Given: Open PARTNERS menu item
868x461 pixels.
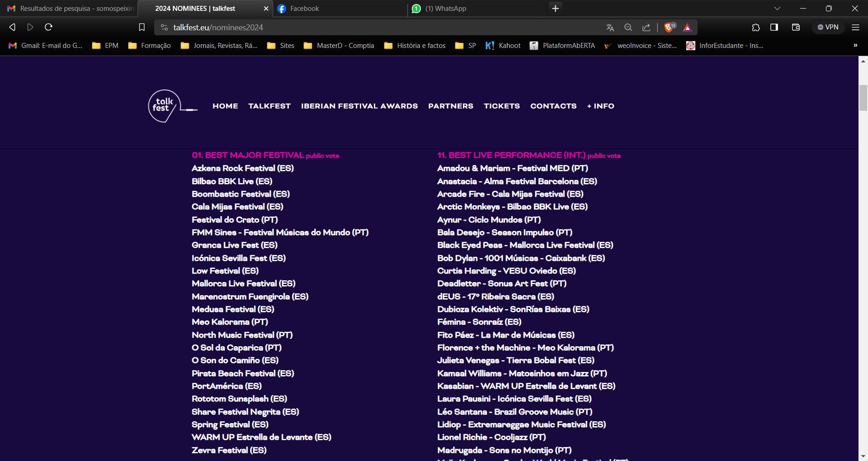Looking at the screenshot, I should (451, 106).
